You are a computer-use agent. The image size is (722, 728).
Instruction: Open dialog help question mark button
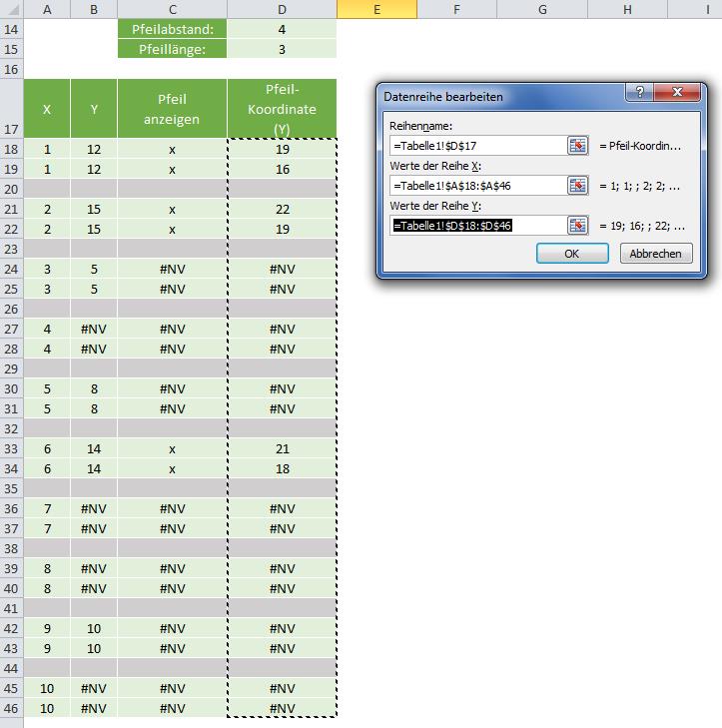639,92
